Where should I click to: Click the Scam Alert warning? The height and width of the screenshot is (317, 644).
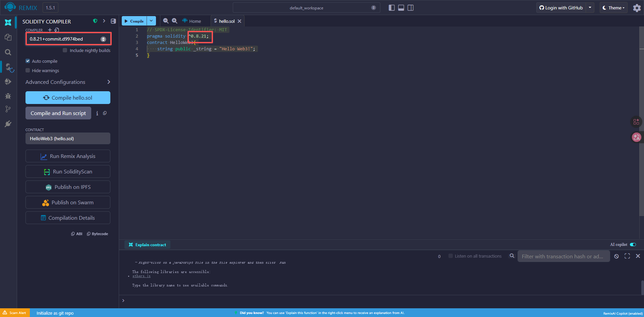14,313
